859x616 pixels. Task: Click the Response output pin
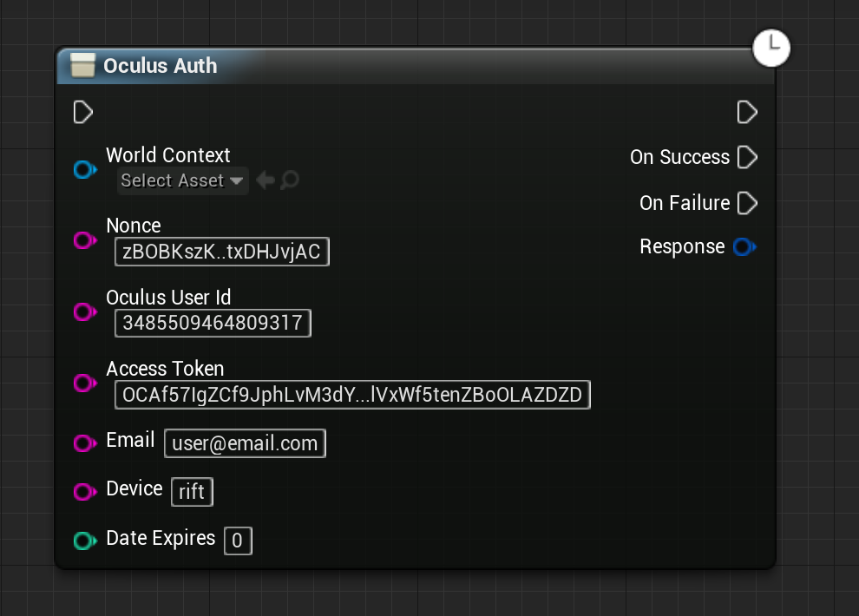(x=744, y=247)
